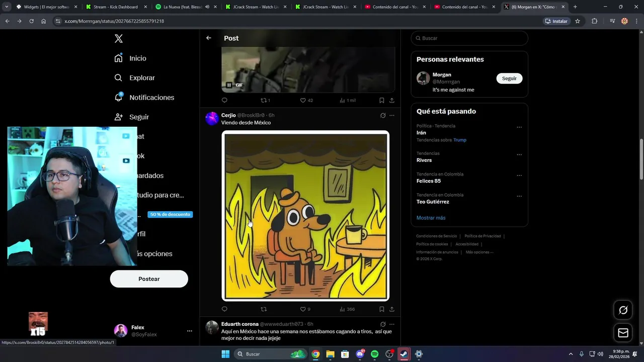
Task: Open the Chrome extensions puzzle icon
Action: 594,21
